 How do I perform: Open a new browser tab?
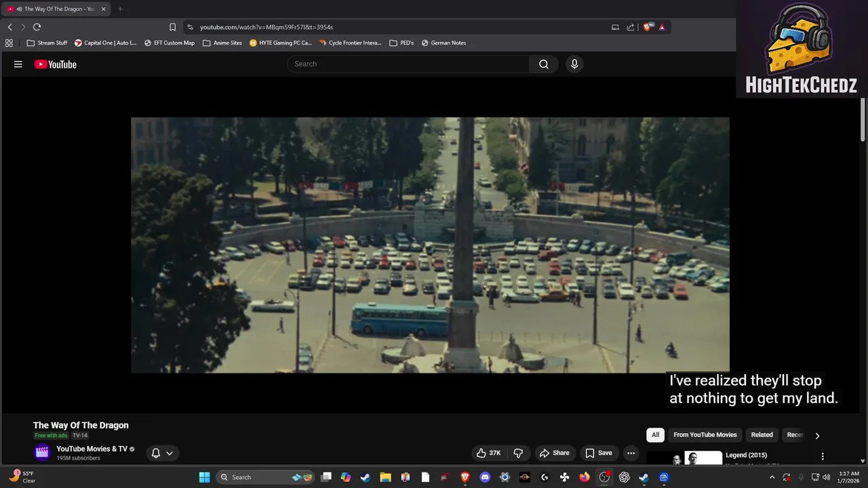point(120,9)
